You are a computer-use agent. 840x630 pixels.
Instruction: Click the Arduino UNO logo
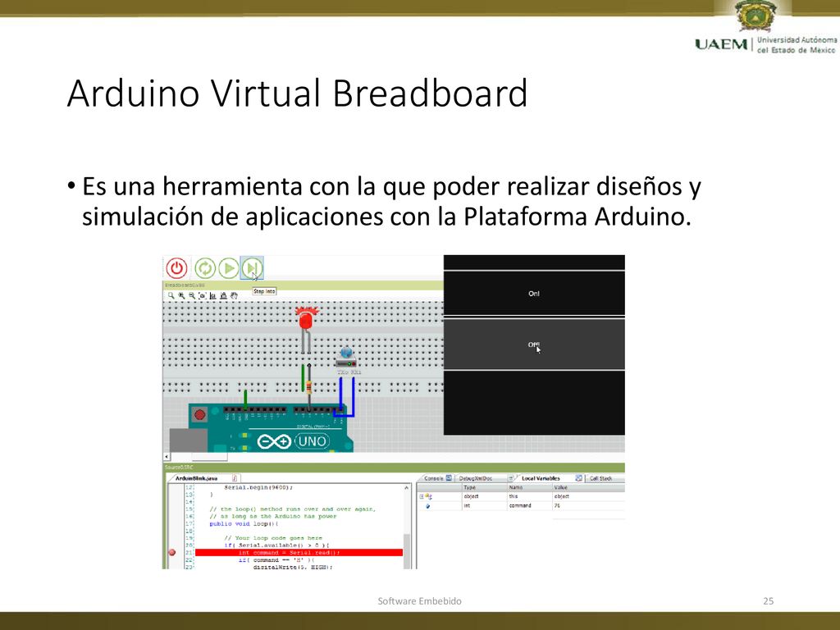[293, 441]
